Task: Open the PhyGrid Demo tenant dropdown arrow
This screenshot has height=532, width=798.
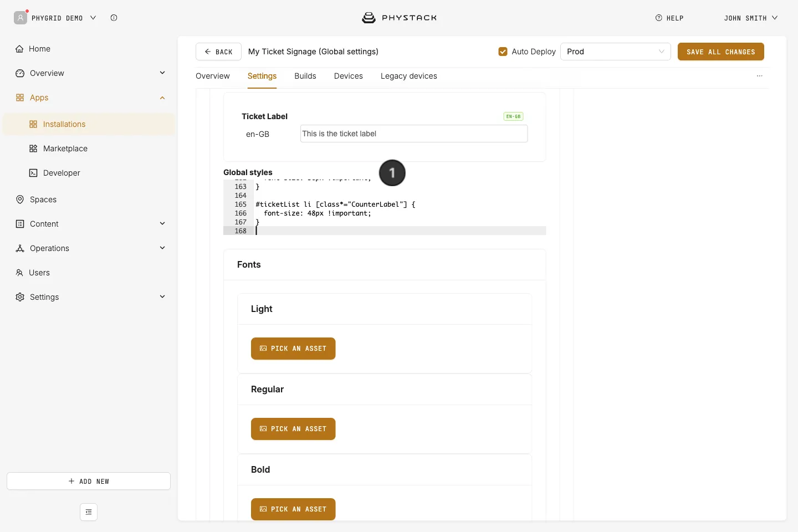Action: pyautogui.click(x=93, y=18)
